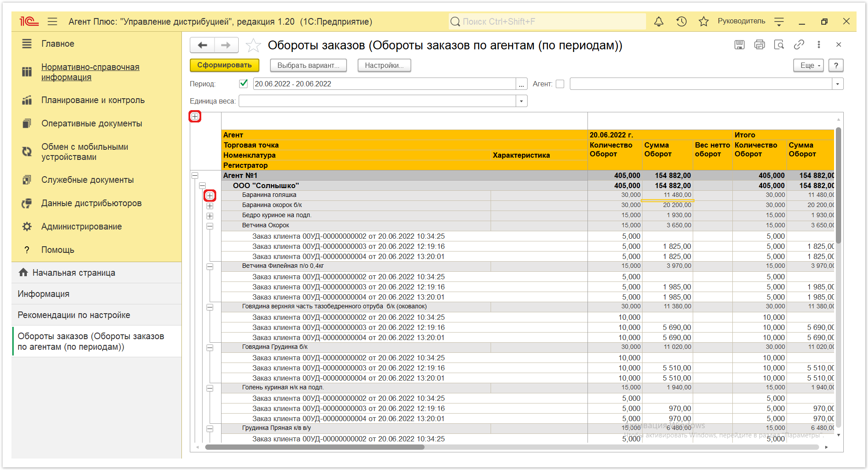Open the main menu hamburger icon
Viewport: 868px width, 470px height.
point(52,21)
